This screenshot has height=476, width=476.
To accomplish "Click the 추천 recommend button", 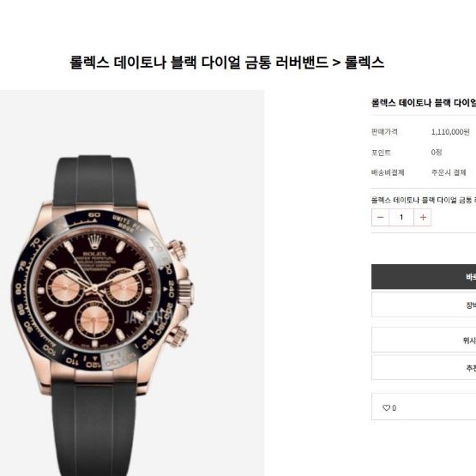I will click(424, 368).
